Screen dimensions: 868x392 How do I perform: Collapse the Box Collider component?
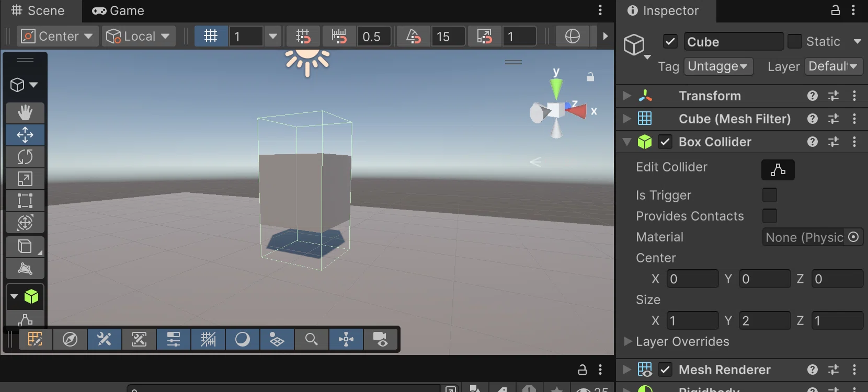tap(627, 142)
